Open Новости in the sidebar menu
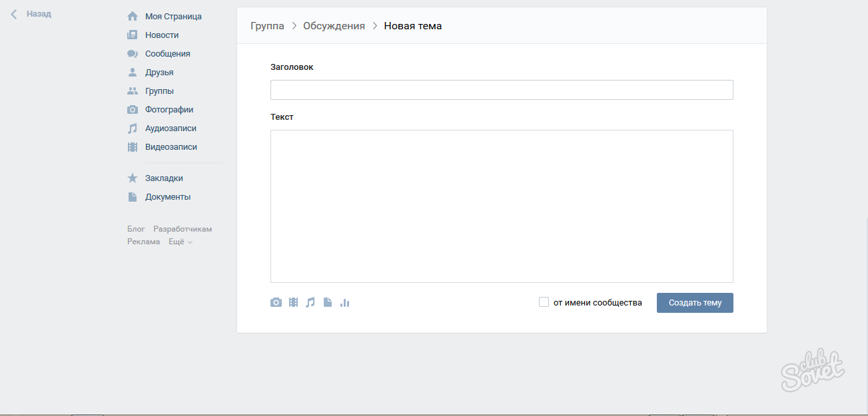This screenshot has height=416, width=868. click(162, 35)
